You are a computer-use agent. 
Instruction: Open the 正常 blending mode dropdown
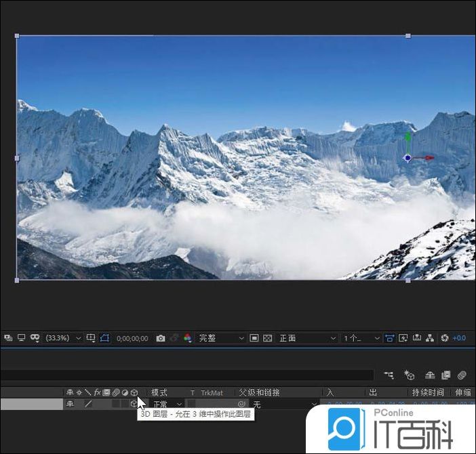point(167,405)
